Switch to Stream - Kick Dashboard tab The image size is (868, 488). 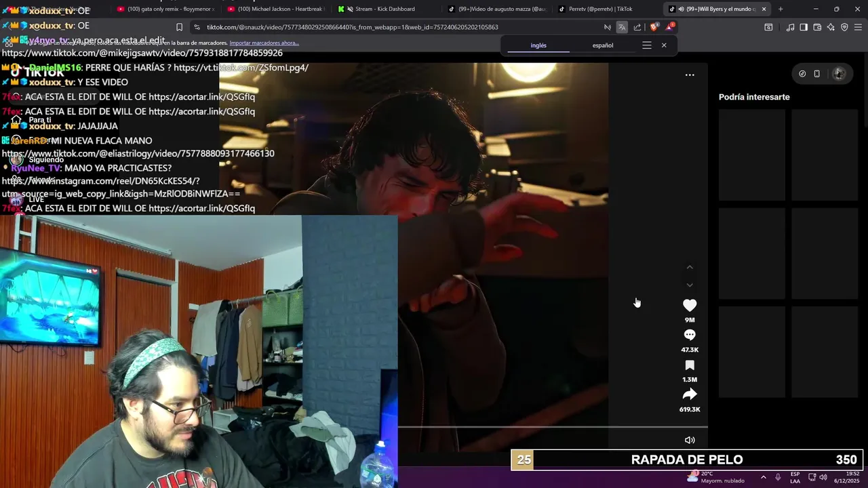[x=385, y=9]
